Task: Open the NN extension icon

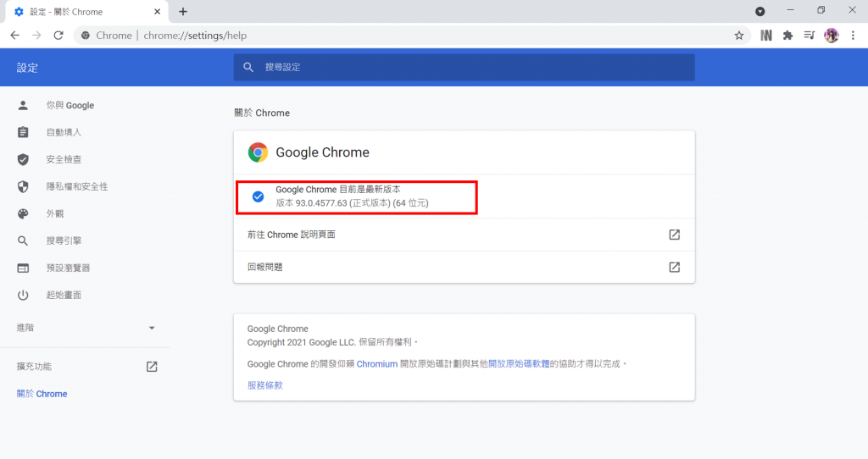Action: point(765,36)
